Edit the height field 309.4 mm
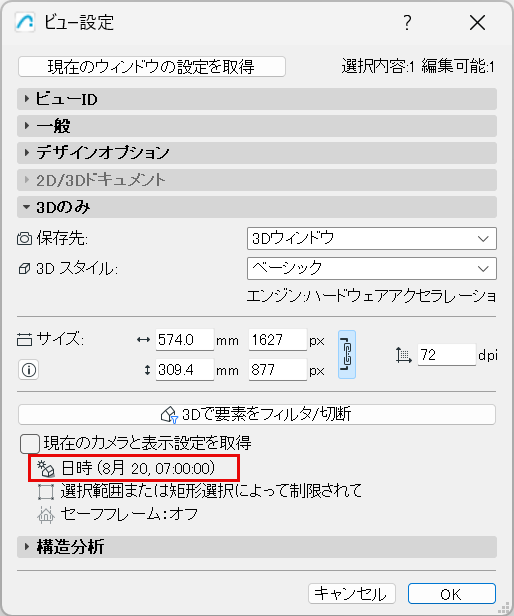Viewport: 514px width, 616px height. tap(185, 370)
